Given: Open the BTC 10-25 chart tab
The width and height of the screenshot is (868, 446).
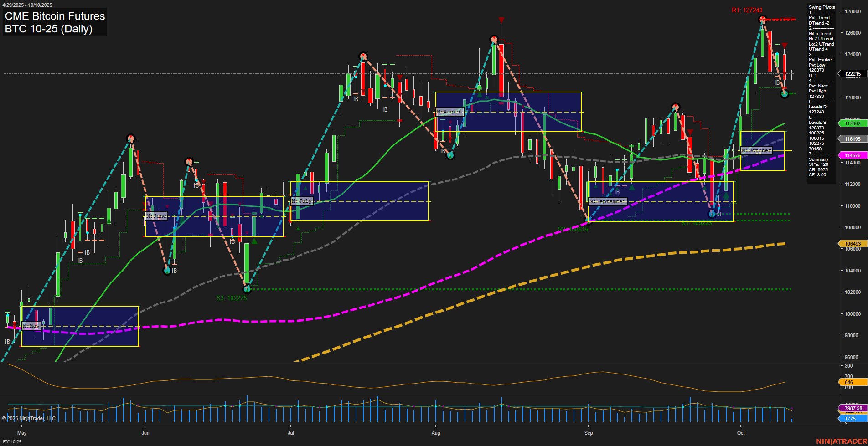Looking at the screenshot, I should tap(12, 442).
